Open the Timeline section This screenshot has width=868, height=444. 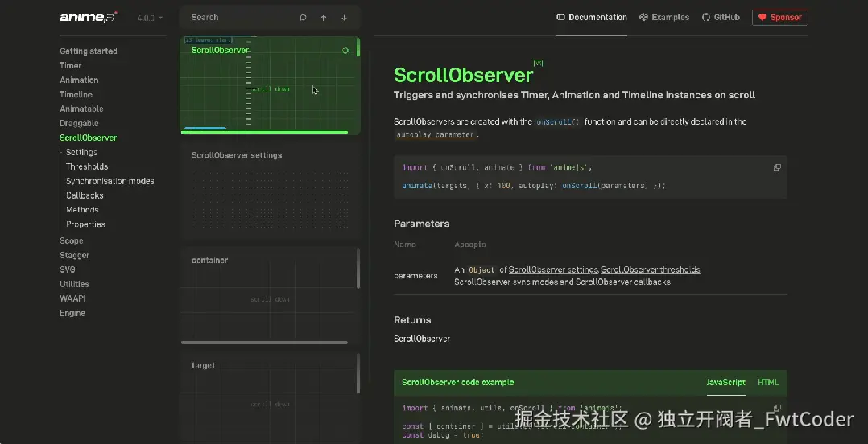click(x=76, y=94)
